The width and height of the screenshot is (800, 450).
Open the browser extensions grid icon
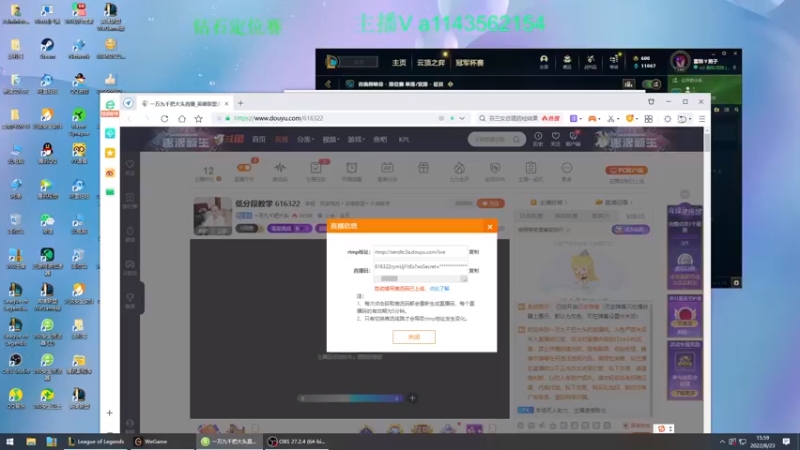pos(648,118)
